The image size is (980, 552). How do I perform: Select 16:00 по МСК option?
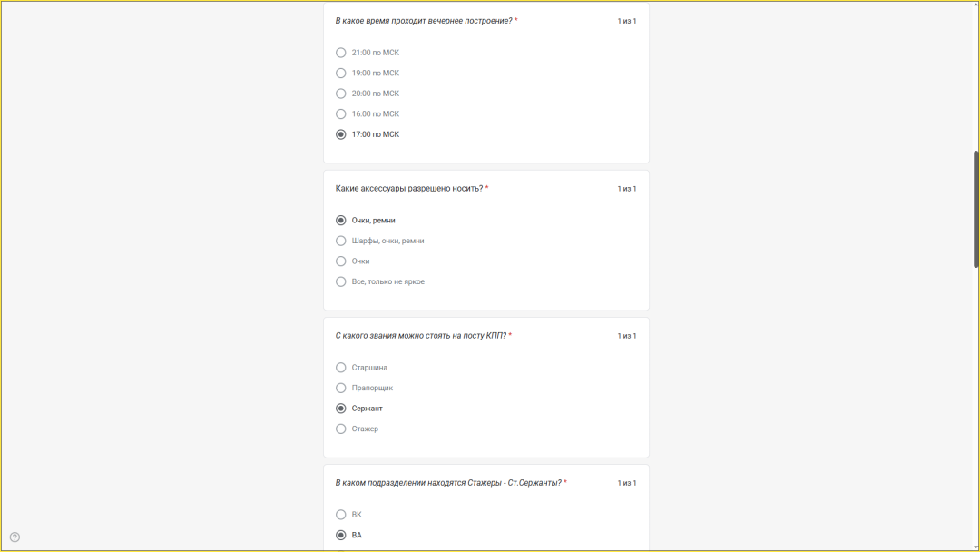[341, 114]
